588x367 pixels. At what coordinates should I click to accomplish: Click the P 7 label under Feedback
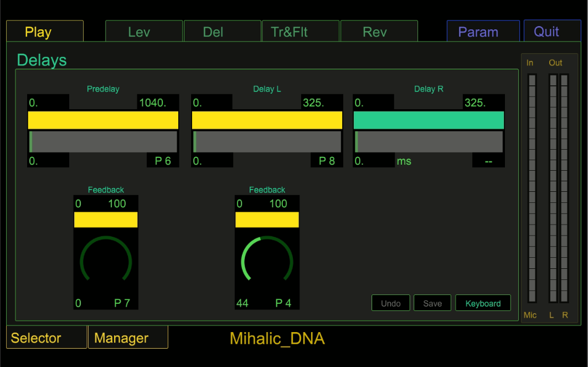click(122, 303)
